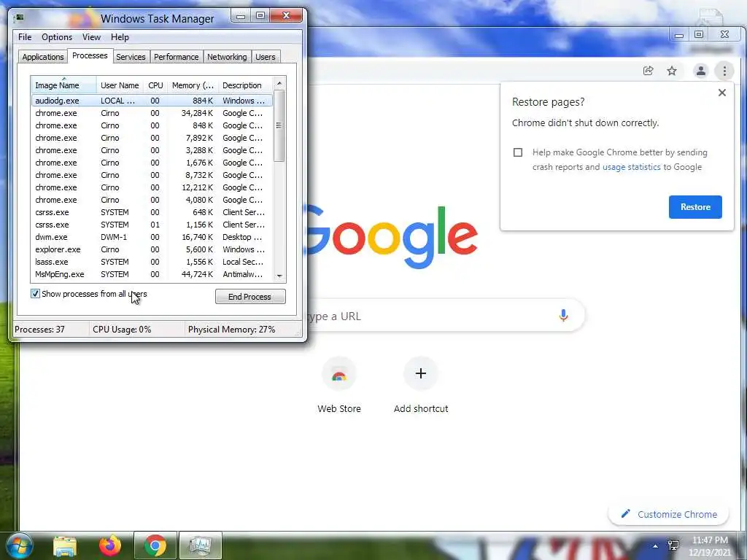Select the lsass.exe process row

[152, 262]
